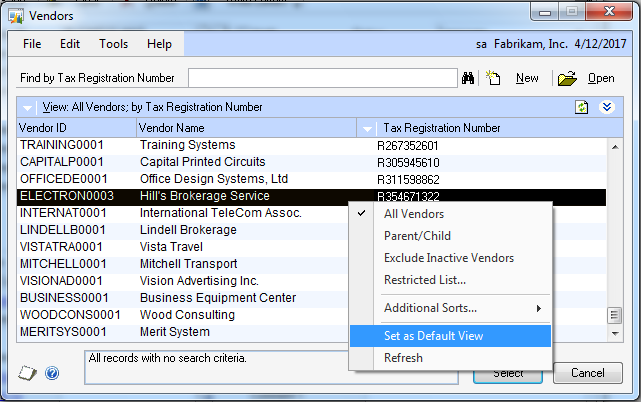Sort by the Vendor ID column header
The height and width of the screenshot is (402, 641).
tap(76, 128)
